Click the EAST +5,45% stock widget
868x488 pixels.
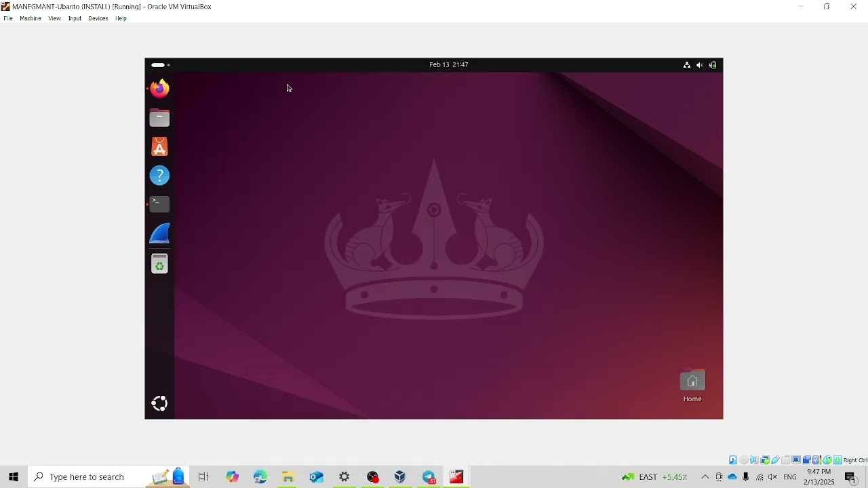point(655,477)
